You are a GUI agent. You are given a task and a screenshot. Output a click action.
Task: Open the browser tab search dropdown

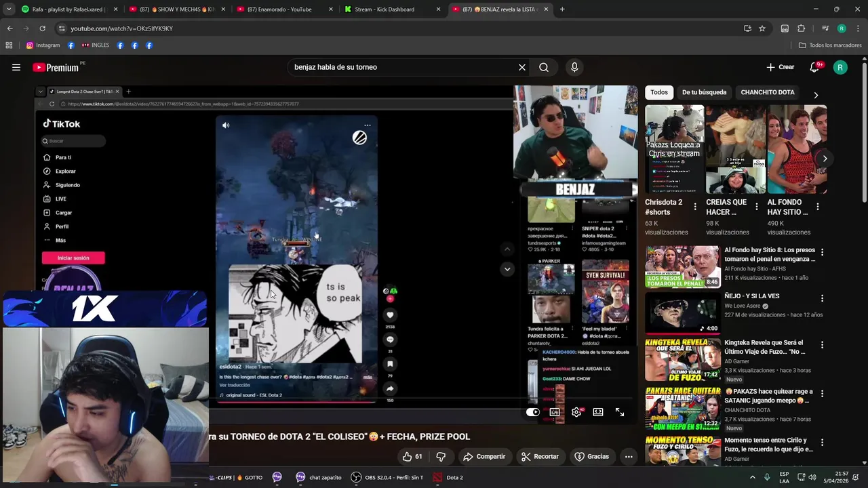click(8, 9)
